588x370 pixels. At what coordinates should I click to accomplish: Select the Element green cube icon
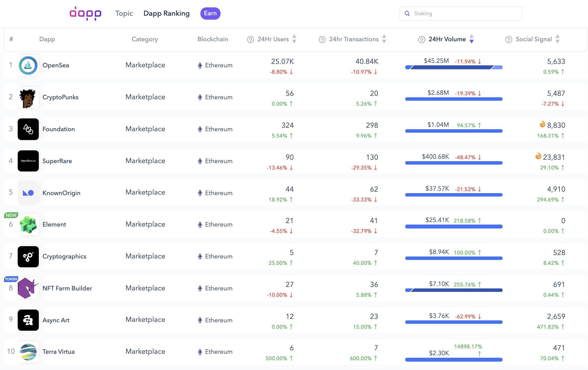pos(28,224)
